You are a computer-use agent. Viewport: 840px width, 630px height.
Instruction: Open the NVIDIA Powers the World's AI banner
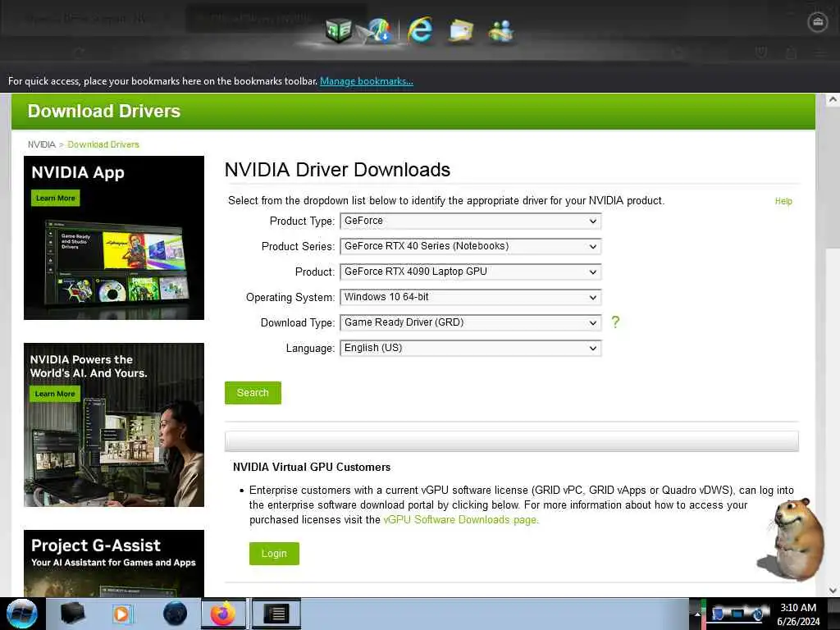click(x=114, y=425)
